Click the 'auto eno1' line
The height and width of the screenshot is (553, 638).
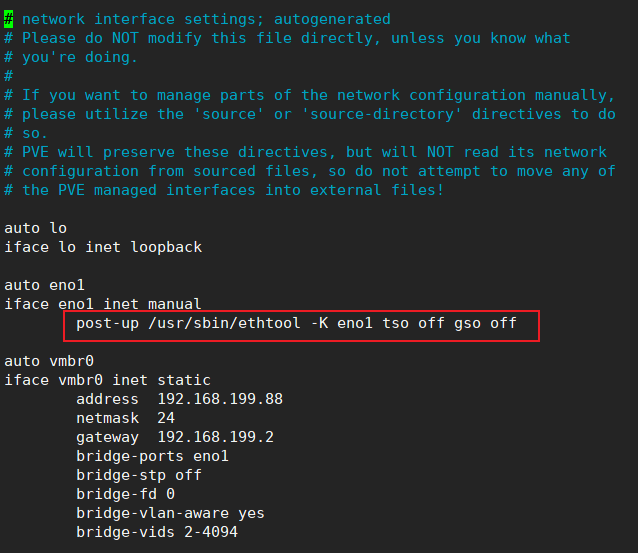point(44,285)
